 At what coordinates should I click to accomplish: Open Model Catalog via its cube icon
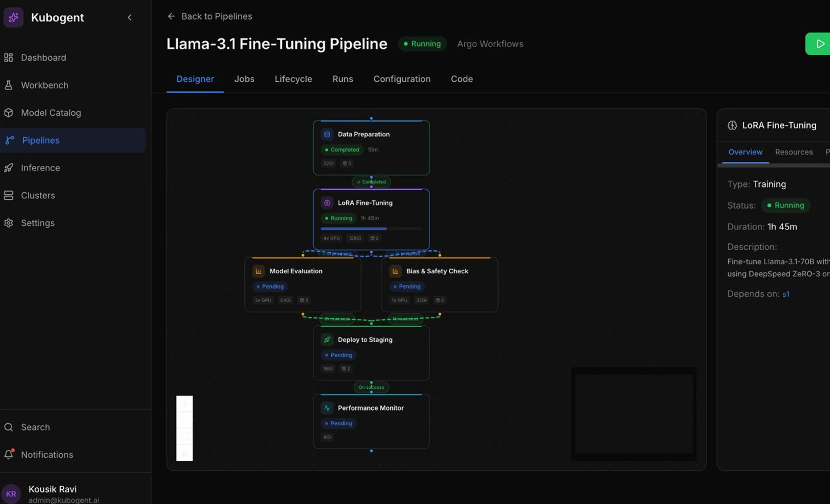[9, 113]
